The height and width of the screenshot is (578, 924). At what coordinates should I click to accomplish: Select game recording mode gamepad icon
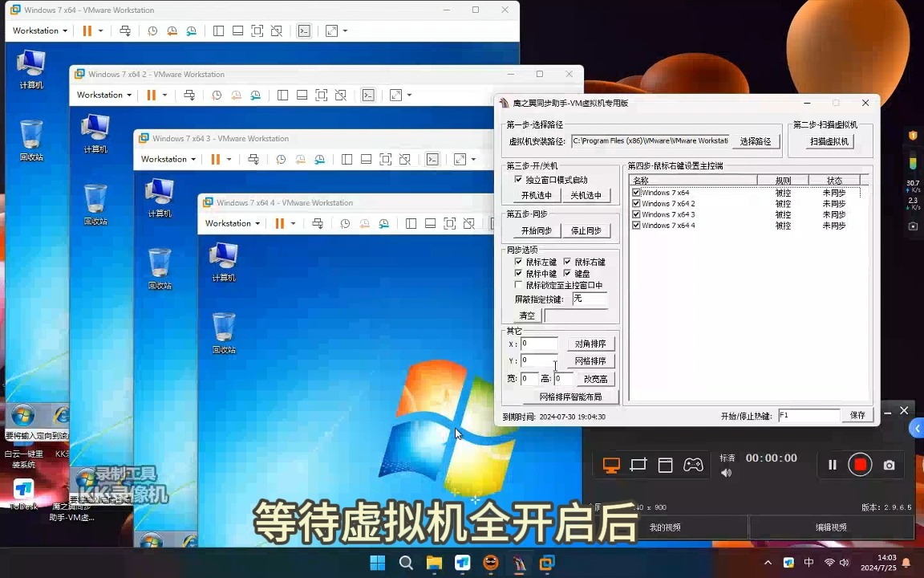(693, 466)
